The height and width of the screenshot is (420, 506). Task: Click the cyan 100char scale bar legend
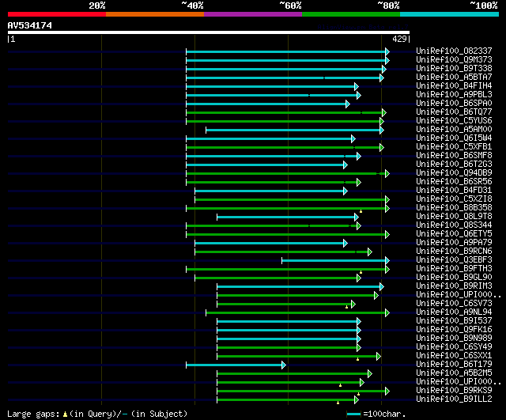pyautogui.click(x=353, y=414)
